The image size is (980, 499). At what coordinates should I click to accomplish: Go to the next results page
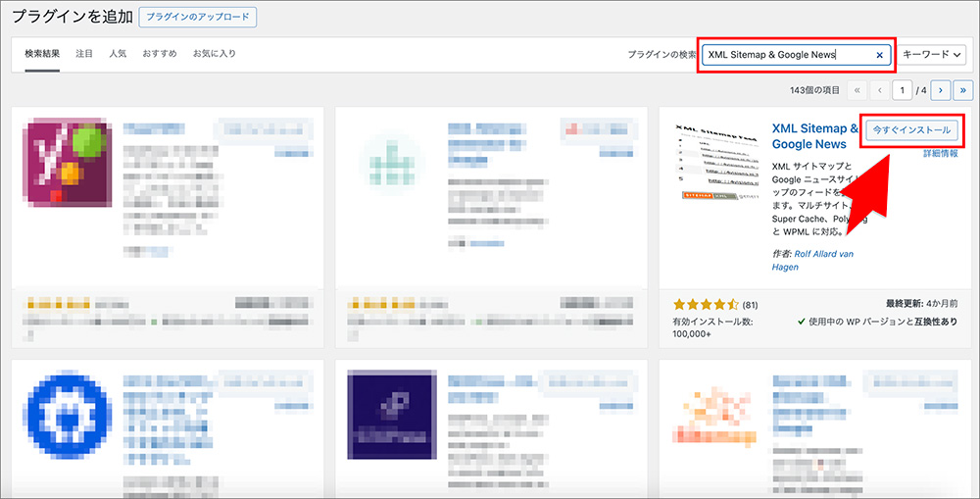(941, 90)
